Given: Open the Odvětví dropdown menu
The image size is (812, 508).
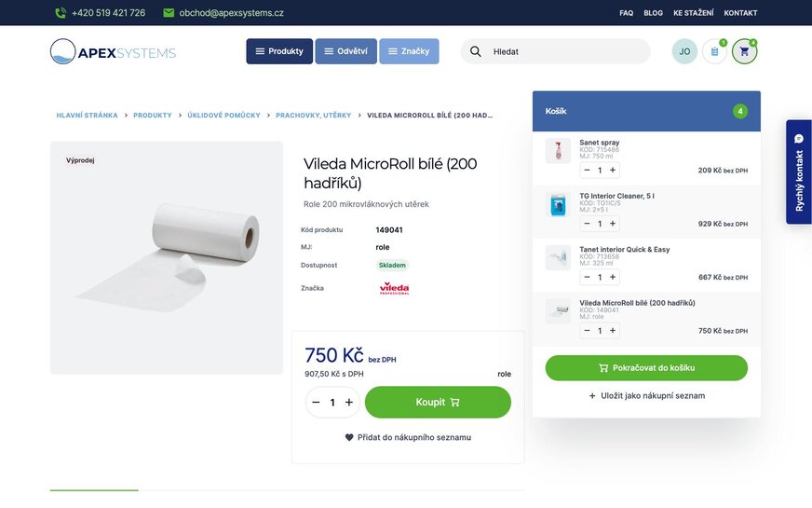Looking at the screenshot, I should coord(345,51).
